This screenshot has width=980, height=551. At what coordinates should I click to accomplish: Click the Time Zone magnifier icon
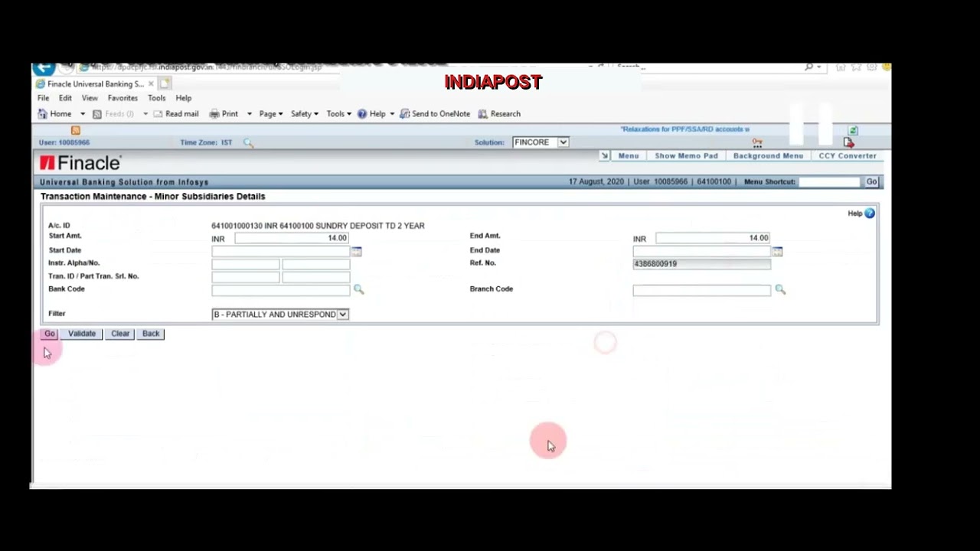click(x=248, y=142)
